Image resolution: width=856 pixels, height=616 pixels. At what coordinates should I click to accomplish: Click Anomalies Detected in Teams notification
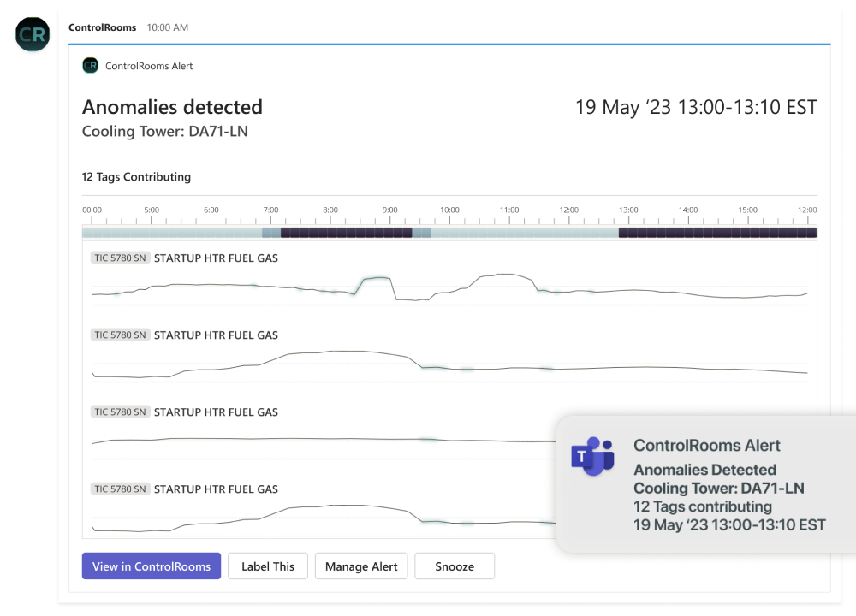[x=704, y=470]
